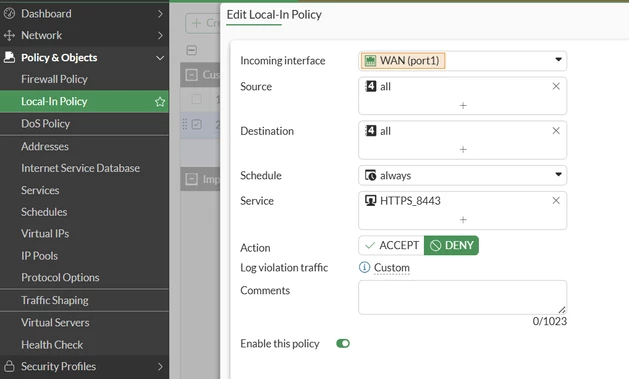629x379 pixels.
Task: Expand the Security Profiles chevron
Action: [160, 366]
